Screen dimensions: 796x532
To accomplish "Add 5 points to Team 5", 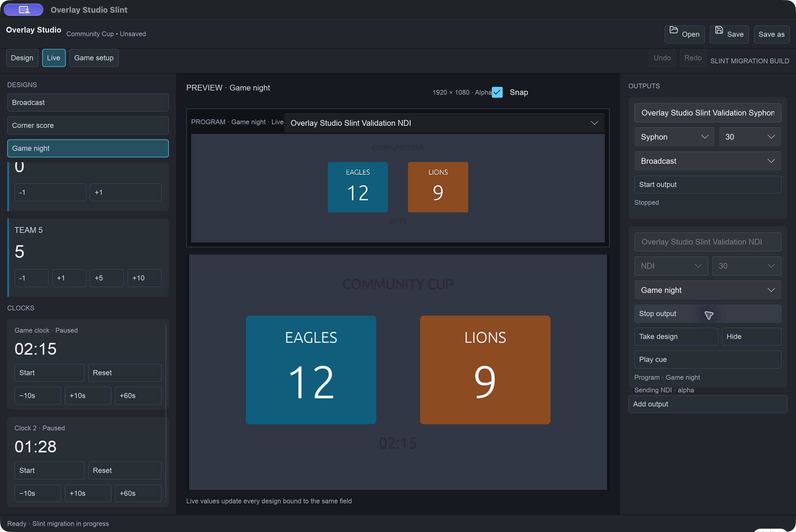I will coord(106,278).
